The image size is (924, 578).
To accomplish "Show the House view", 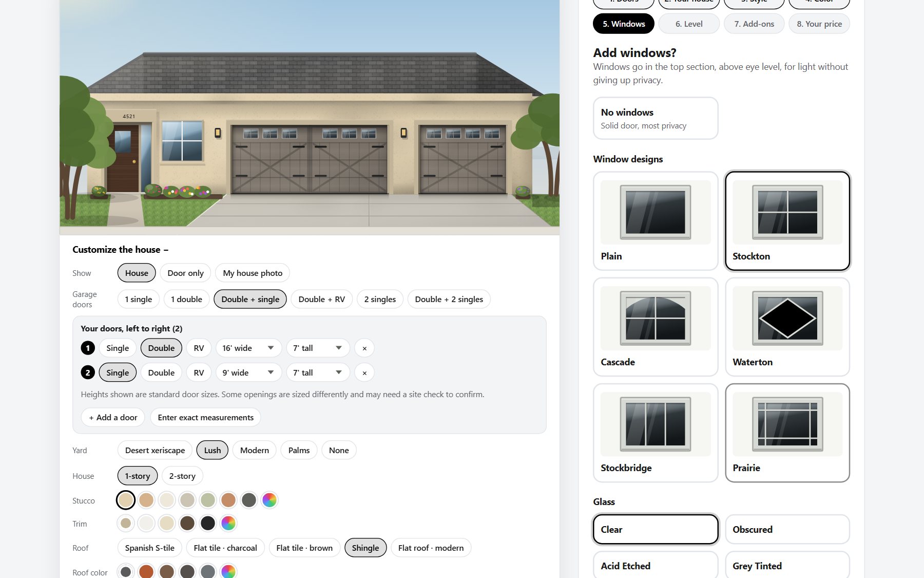I will click(x=137, y=273).
